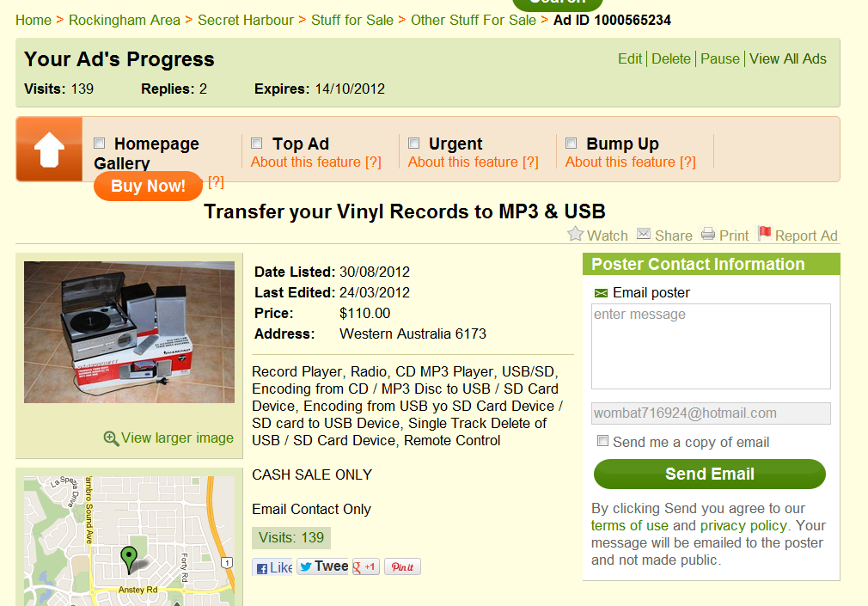868x606 pixels.
Task: Click the Twitter Tweet button
Action: 323,566
